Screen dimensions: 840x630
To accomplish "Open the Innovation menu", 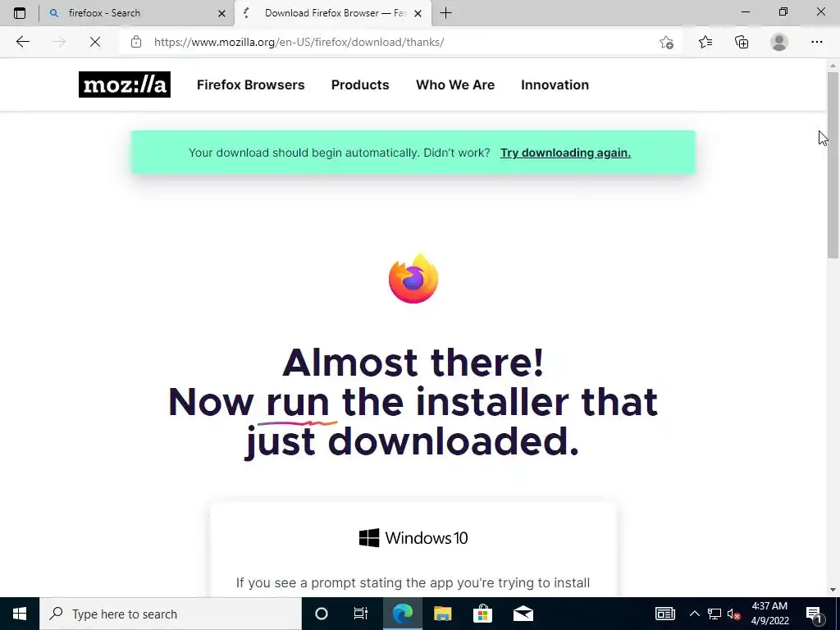I will pos(555,84).
